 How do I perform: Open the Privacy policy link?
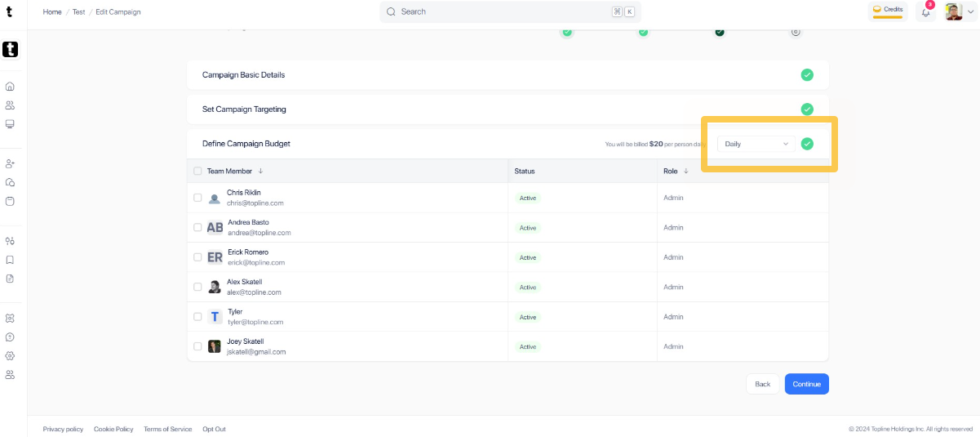coord(63,429)
